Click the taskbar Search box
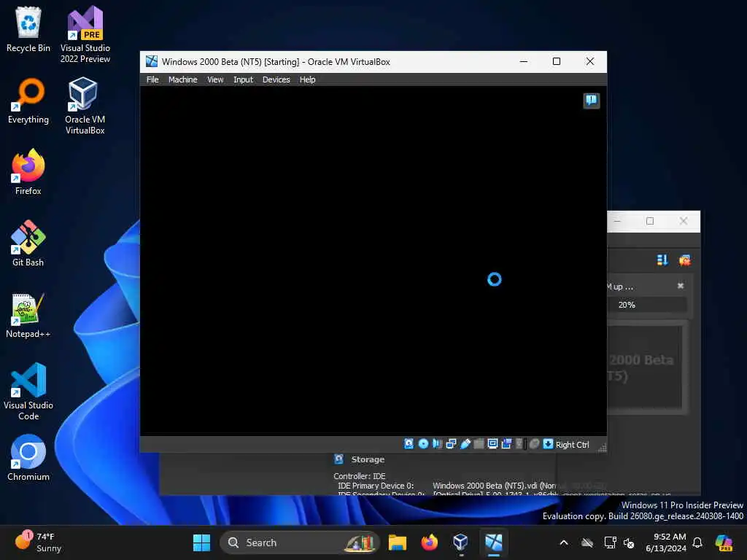This screenshot has width=747, height=560. pyautogui.click(x=299, y=542)
